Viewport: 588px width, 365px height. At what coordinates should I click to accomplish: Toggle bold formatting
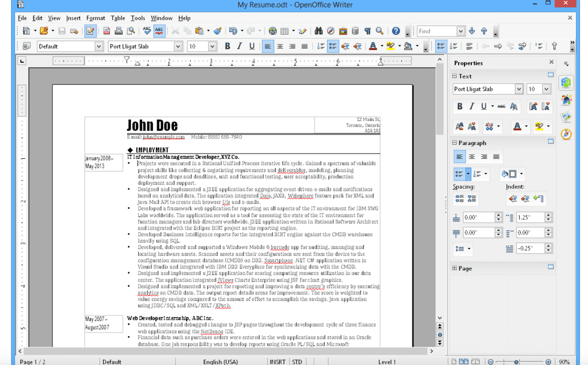227,46
